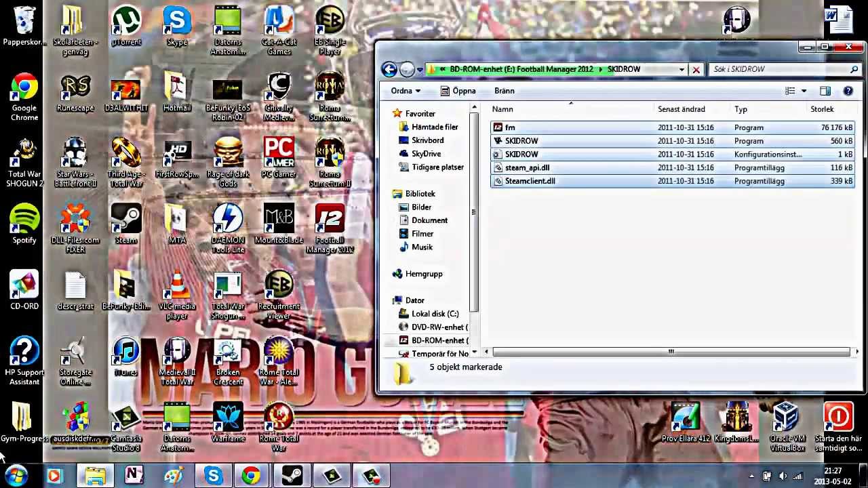Open the Recruitment Viewer shortcut

click(279, 296)
